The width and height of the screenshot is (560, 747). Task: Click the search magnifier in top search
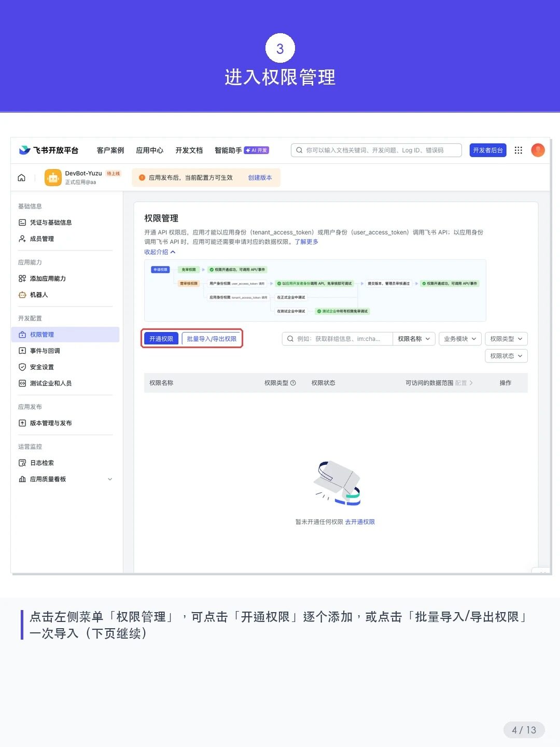click(x=299, y=150)
